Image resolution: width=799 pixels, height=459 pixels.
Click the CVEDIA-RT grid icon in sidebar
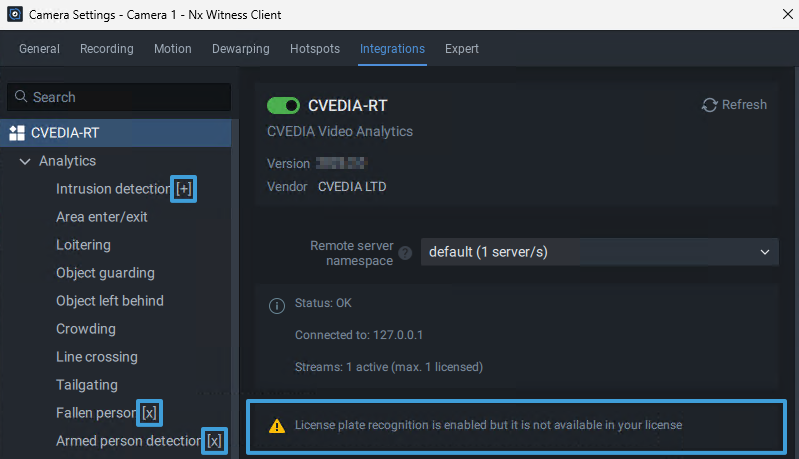pos(17,133)
